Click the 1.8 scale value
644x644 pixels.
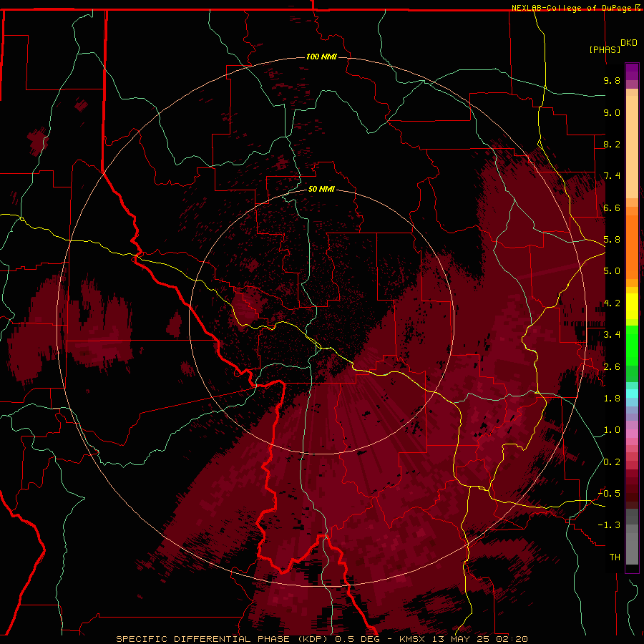(x=612, y=399)
